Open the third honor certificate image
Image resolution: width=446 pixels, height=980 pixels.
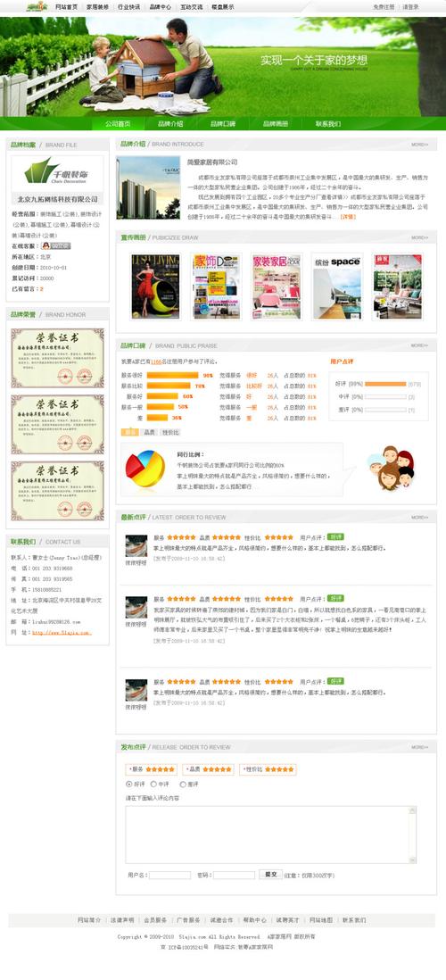57,491
